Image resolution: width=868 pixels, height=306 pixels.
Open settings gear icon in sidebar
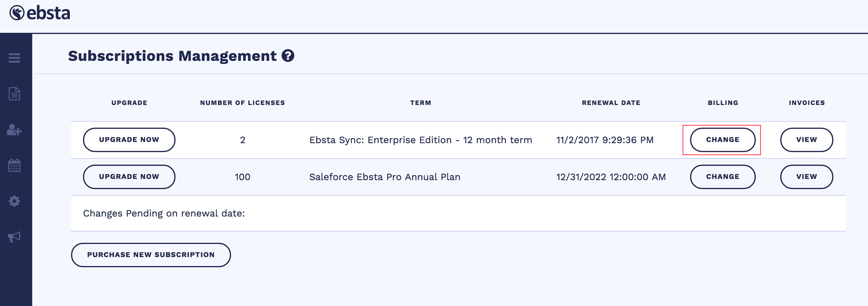14,201
